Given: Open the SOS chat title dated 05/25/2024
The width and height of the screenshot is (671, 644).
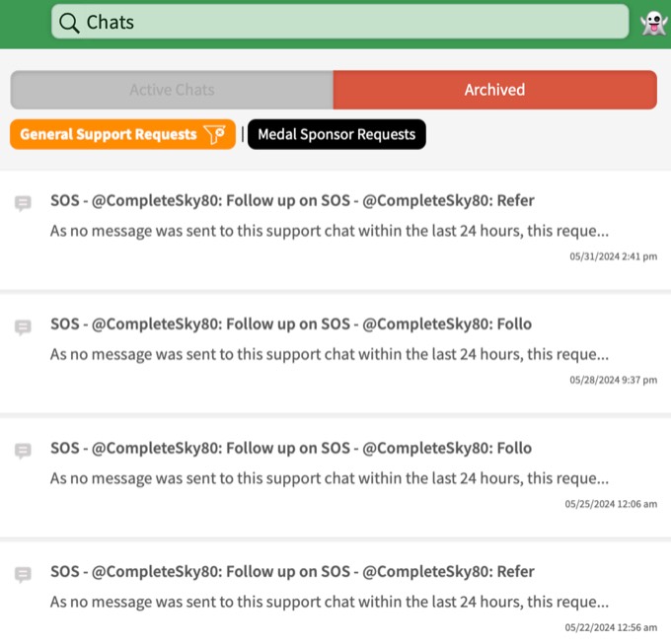Looking at the screenshot, I should pyautogui.click(x=291, y=449).
